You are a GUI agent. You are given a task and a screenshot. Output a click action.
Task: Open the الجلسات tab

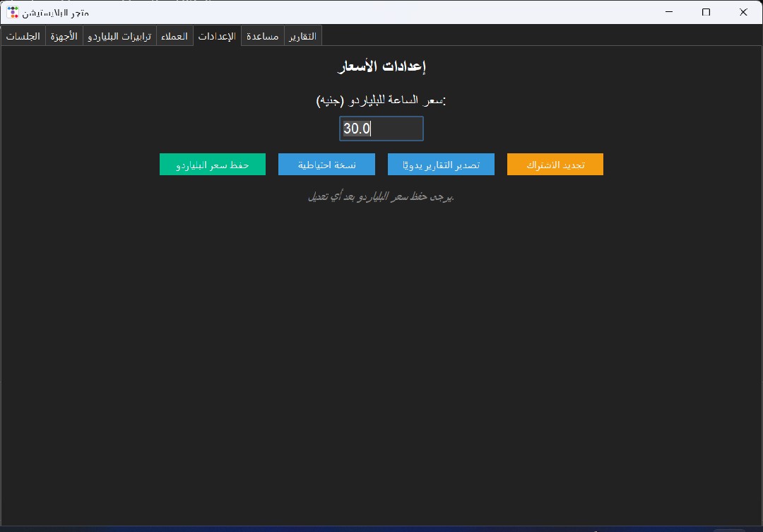click(23, 36)
